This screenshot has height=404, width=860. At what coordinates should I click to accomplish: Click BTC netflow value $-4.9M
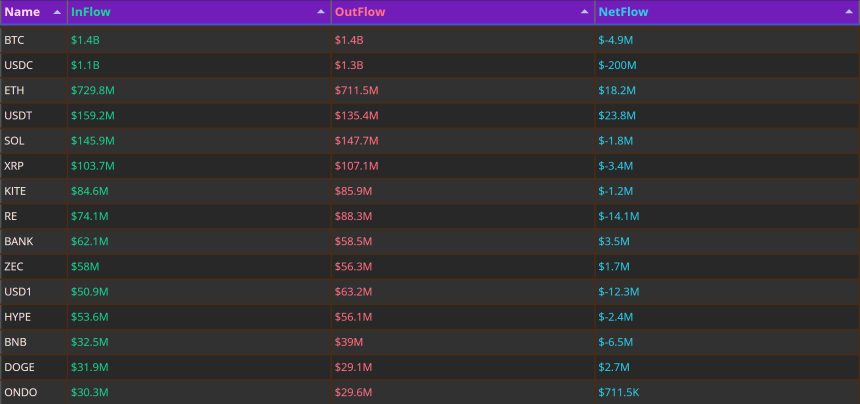[x=616, y=40]
